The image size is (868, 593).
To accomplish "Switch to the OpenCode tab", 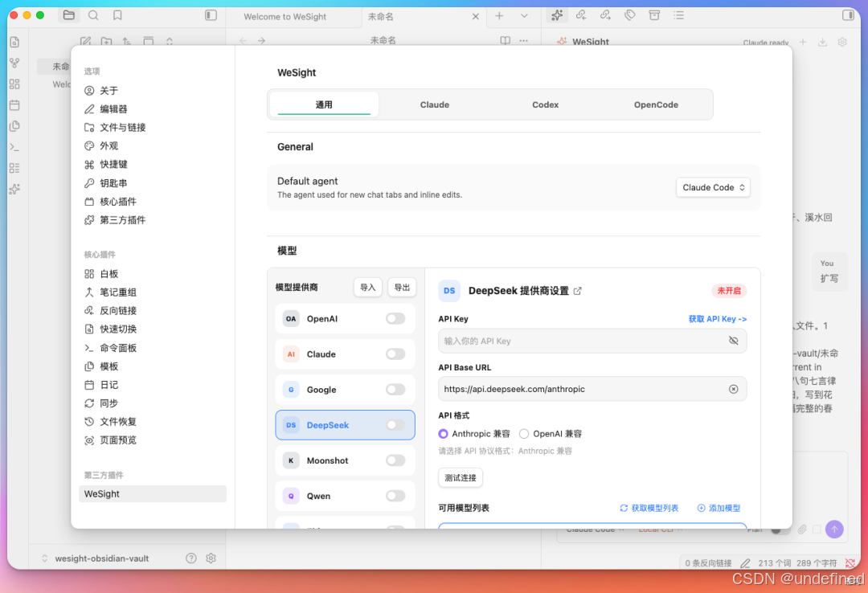I will 656,104.
